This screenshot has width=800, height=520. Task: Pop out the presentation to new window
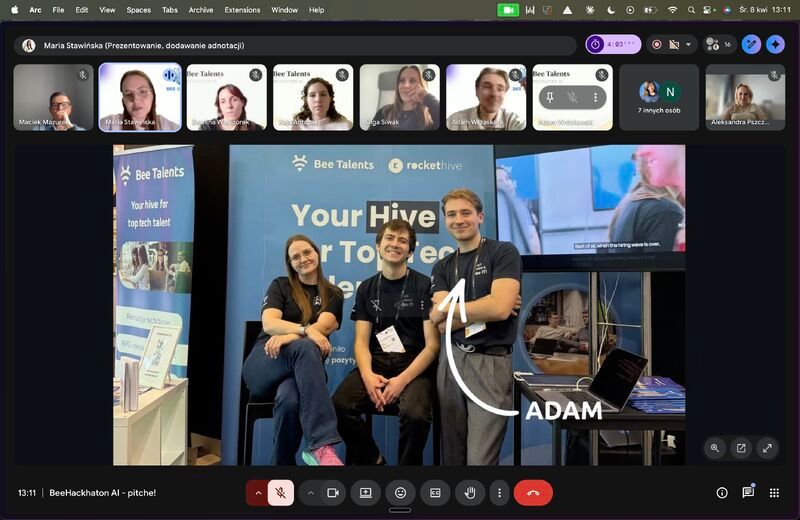point(741,448)
